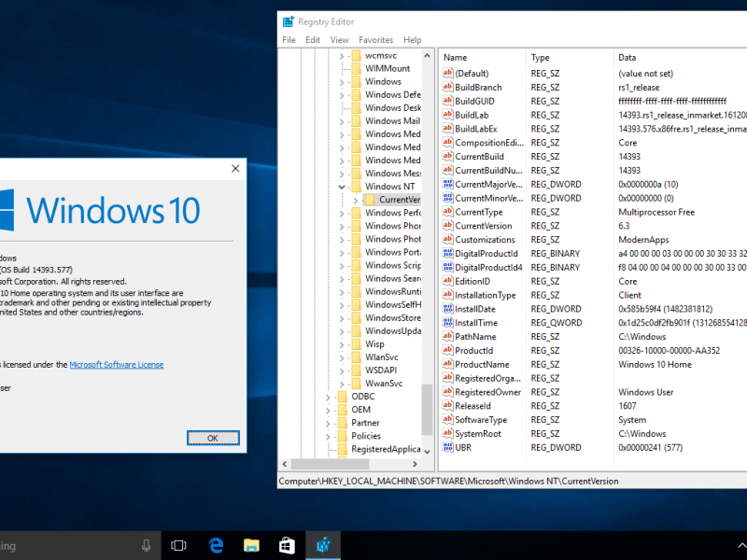The height and width of the screenshot is (560, 747).
Task: Select the PathName value name
Action: [x=475, y=336]
